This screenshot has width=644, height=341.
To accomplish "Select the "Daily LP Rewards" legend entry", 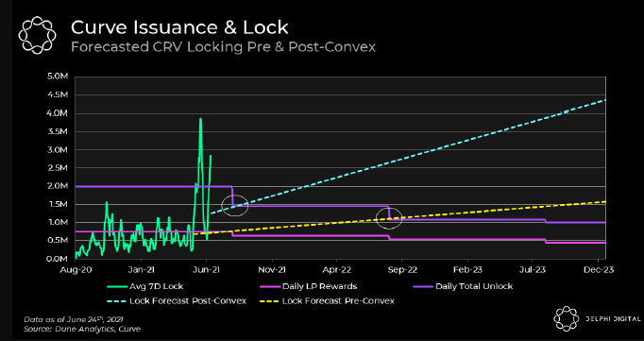I will click(308, 286).
